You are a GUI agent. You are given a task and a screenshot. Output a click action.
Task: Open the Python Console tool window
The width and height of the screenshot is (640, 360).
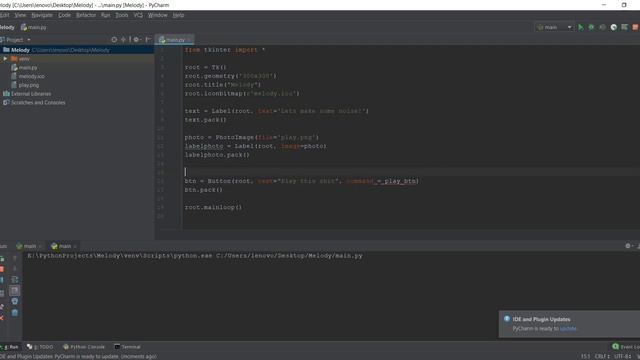pos(84,347)
